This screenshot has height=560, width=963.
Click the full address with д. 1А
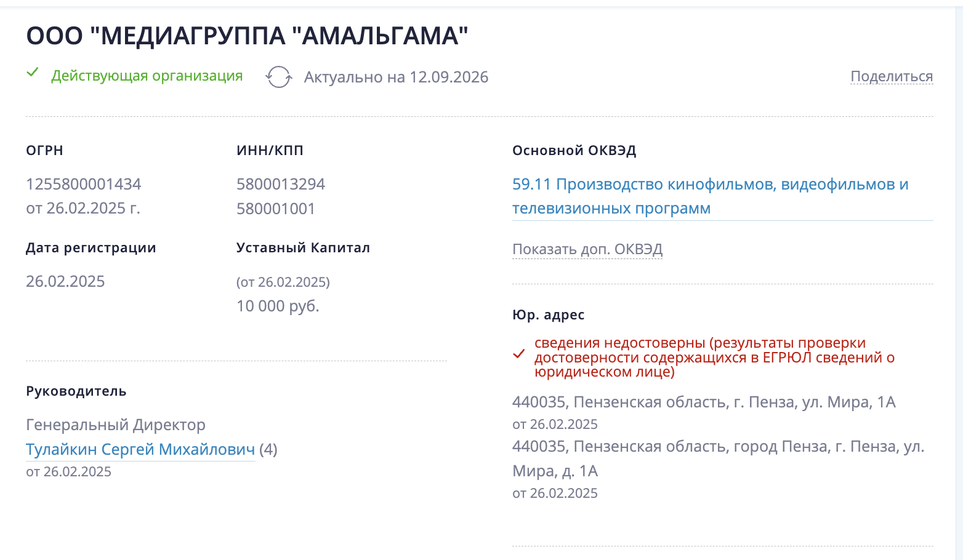coord(719,458)
